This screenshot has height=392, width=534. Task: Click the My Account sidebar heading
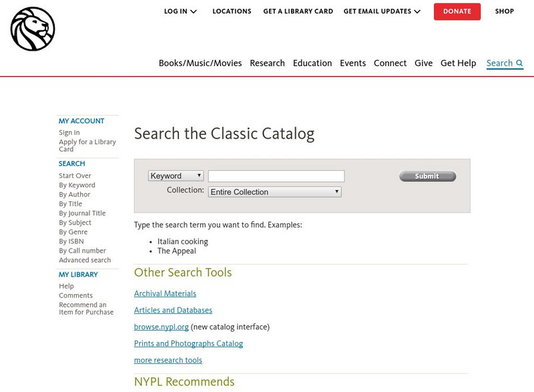click(x=81, y=121)
